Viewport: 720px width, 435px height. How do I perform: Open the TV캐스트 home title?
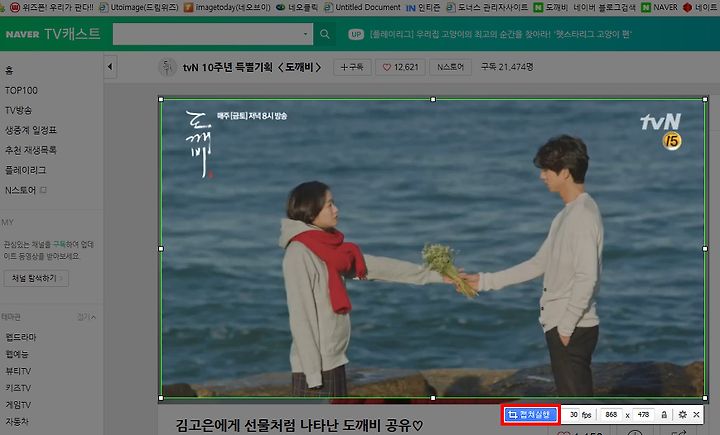pos(72,34)
